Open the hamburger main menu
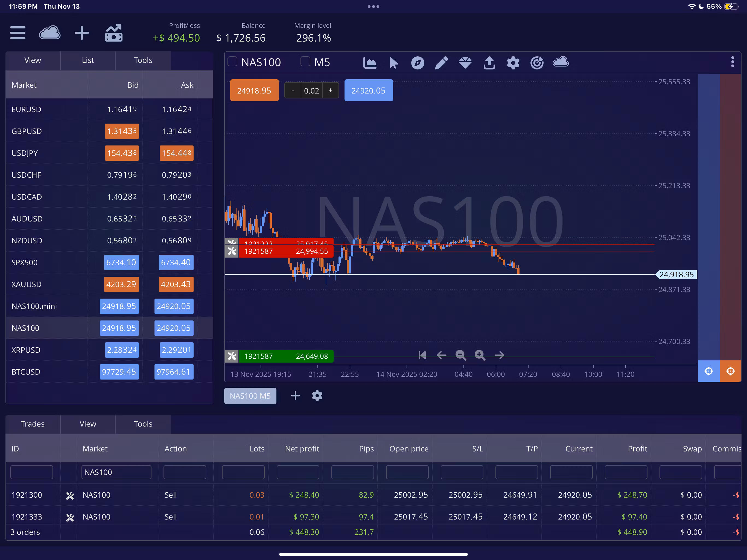Viewport: 747px width, 560px height. point(18,33)
